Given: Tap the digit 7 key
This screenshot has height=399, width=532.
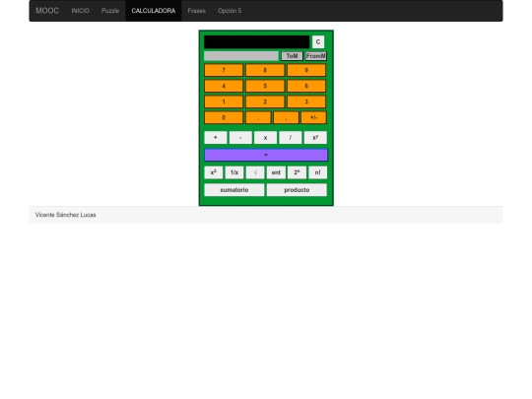Looking at the screenshot, I should pyautogui.click(x=224, y=70).
